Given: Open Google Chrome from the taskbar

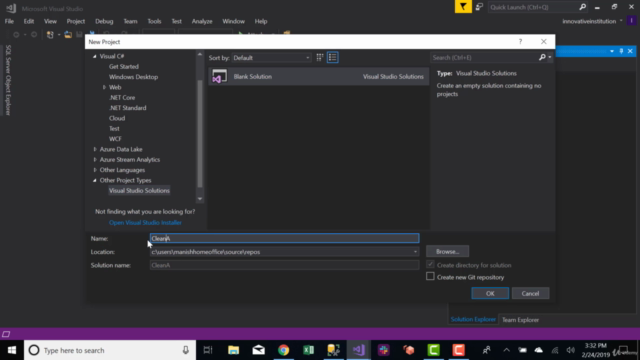Looking at the screenshot, I should tap(284, 350).
